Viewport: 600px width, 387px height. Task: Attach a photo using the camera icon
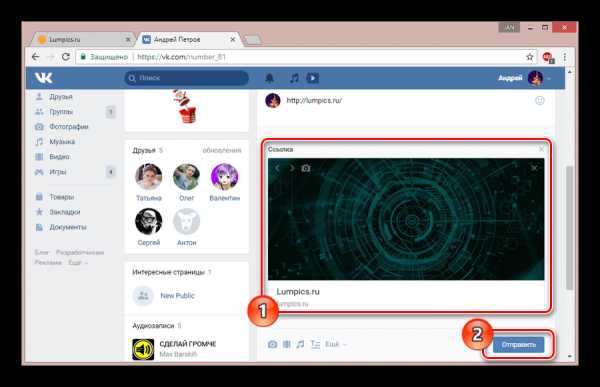point(272,344)
